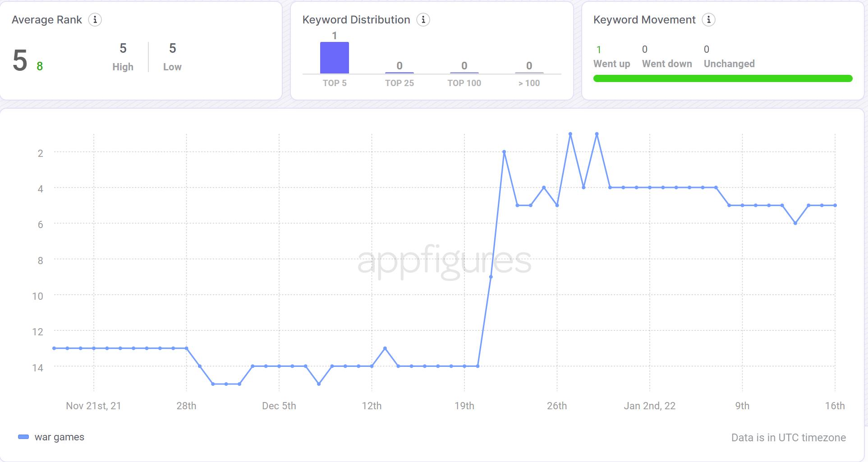Viewport: 868px width, 462px height.
Task: Select the 'Average Rank' card title
Action: pos(47,20)
